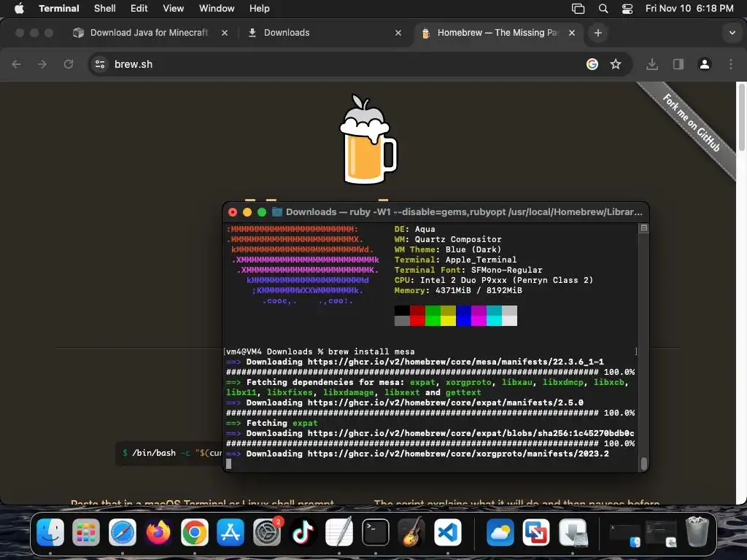747x560 pixels.
Task: Click the Google icon in address bar
Action: click(592, 64)
